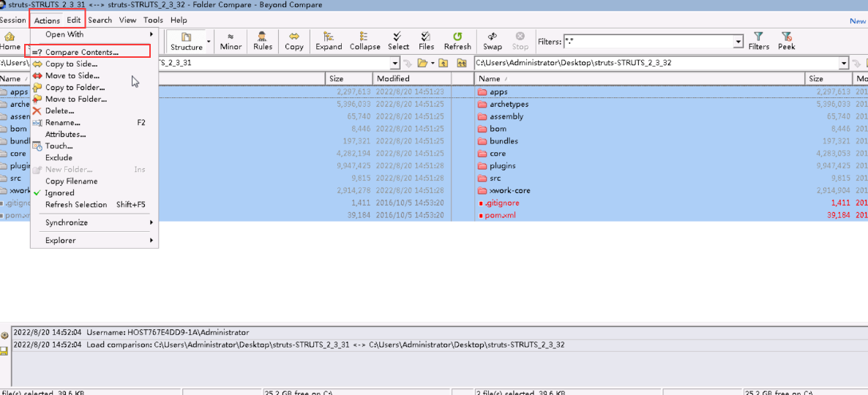Open left path history dropdown
Screen dimensions: 868x395
coord(394,63)
